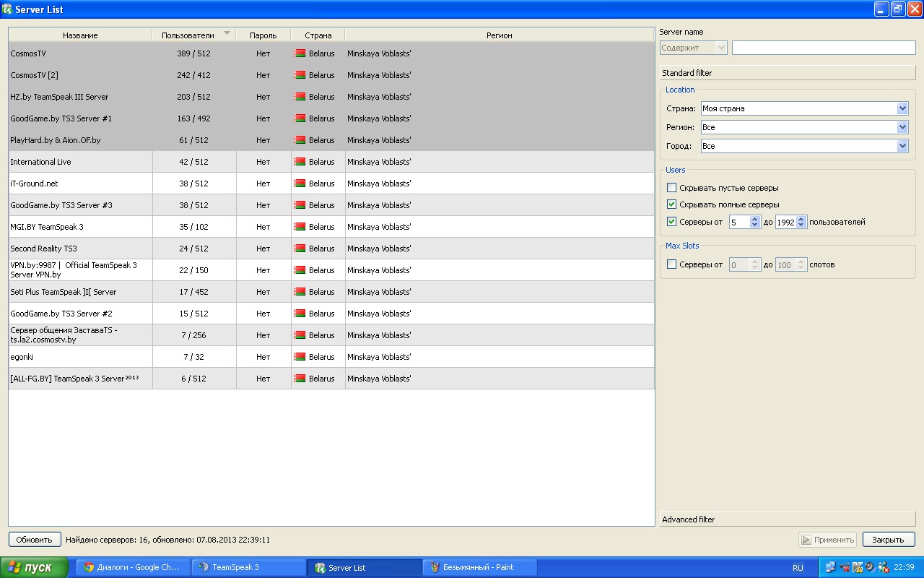Open the Город city dropdown
Image resolution: width=924 pixels, height=578 pixels.
902,146
